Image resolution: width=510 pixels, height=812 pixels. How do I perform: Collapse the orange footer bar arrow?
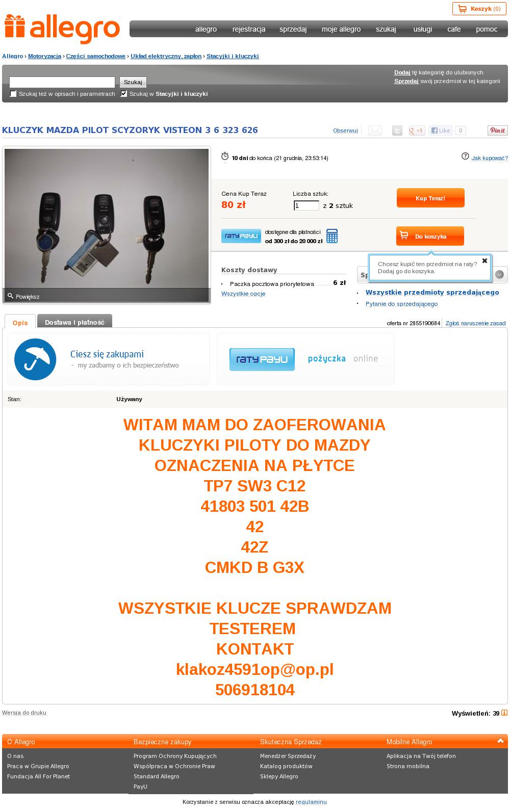point(500,741)
